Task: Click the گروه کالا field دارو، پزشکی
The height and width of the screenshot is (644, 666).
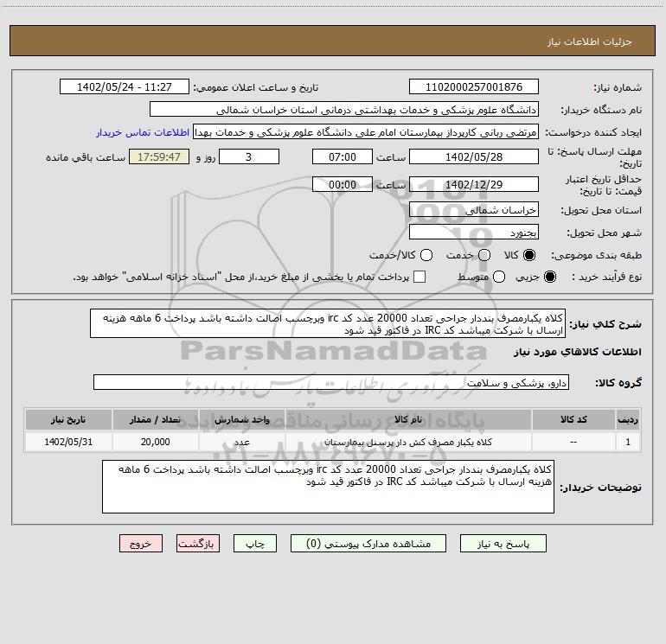Action: [x=331, y=382]
